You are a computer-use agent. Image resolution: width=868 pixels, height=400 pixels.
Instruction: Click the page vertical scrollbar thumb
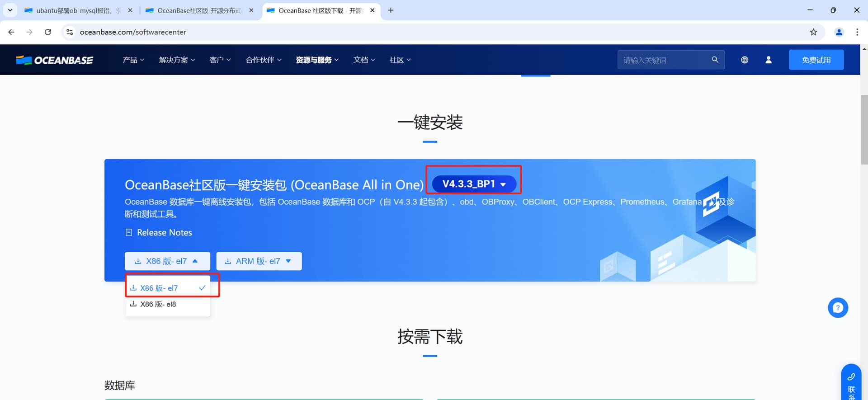pyautogui.click(x=864, y=129)
